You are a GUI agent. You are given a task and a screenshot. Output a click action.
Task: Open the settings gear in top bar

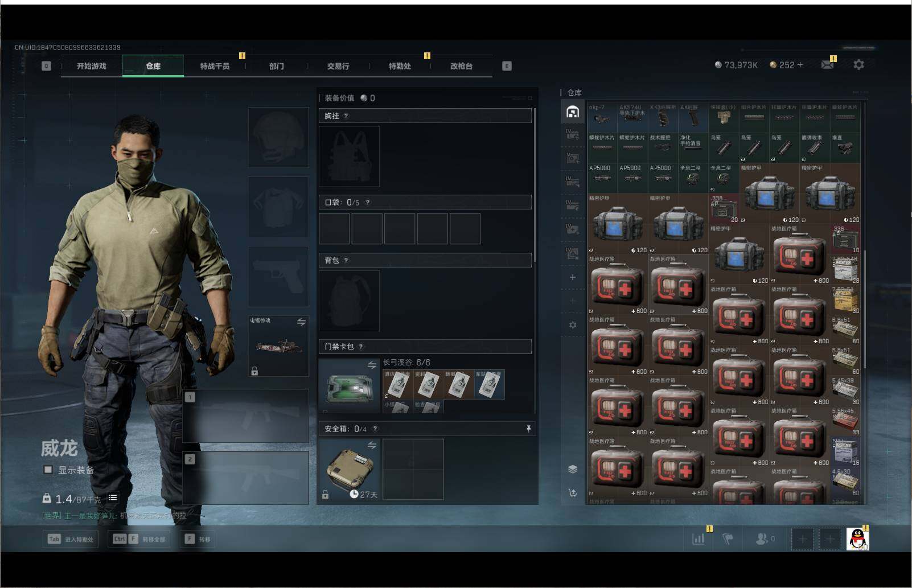click(x=858, y=65)
